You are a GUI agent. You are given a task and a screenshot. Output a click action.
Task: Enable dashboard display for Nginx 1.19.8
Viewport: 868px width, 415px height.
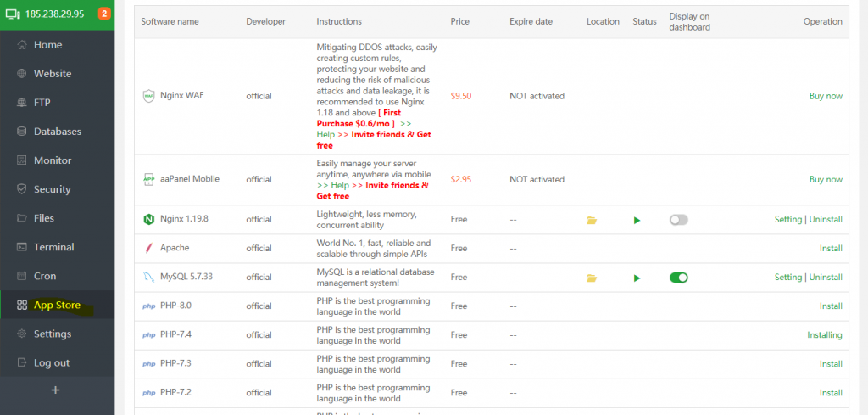[678, 220]
